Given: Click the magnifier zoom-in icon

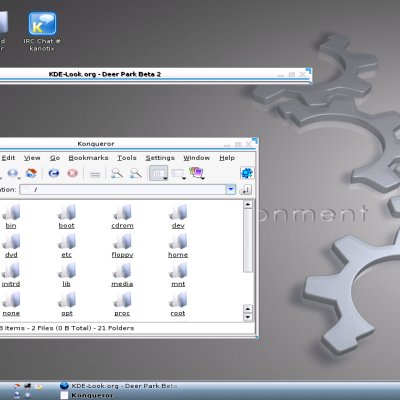Looking at the screenshot, I should coord(117,173).
